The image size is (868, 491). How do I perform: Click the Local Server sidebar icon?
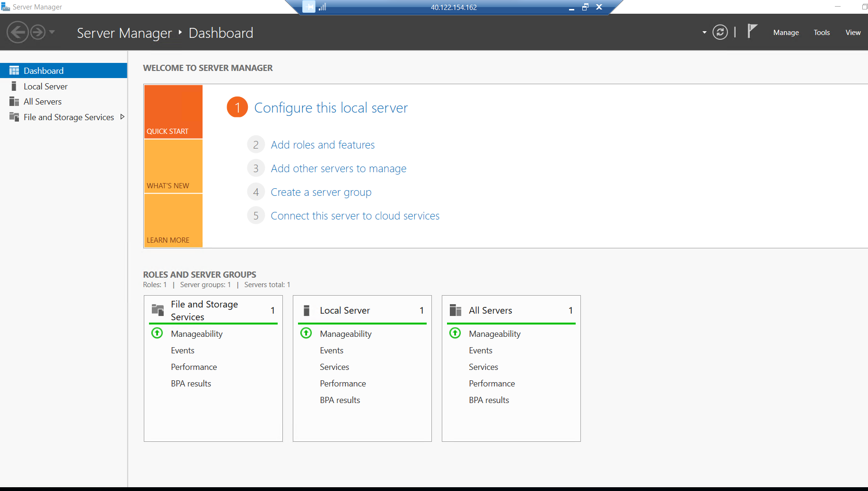(x=14, y=86)
